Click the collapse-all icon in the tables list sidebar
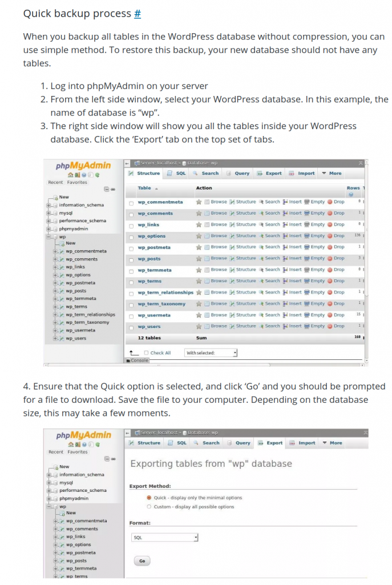The width and height of the screenshot is (392, 585). (106, 189)
